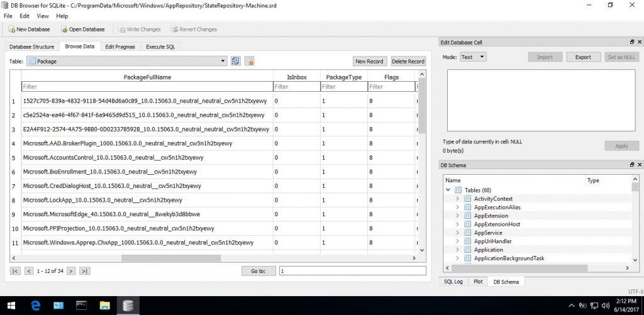Screen dimensions: 644x315
Task: Click the AppService table icon
Action: [x=467, y=233]
